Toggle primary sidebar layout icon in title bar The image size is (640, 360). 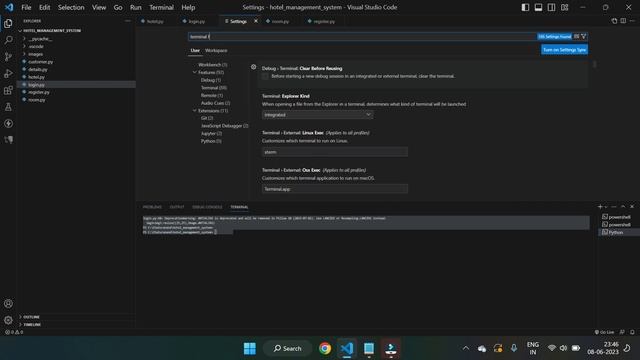point(525,7)
